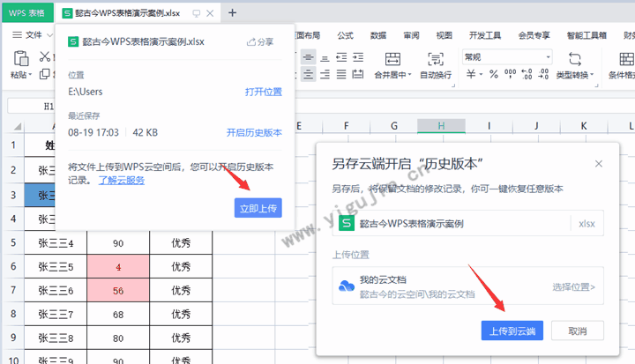635x364 pixels.
Task: Decrease decimal places
Action: [543, 74]
